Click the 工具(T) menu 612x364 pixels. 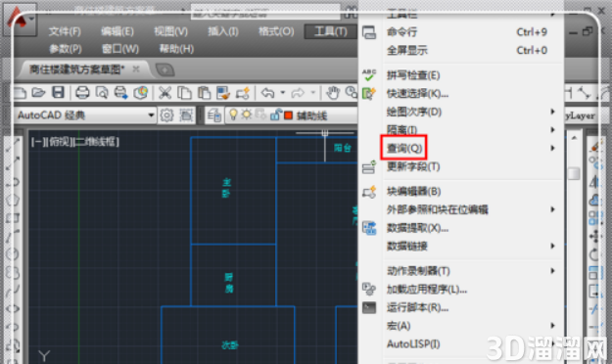(331, 31)
